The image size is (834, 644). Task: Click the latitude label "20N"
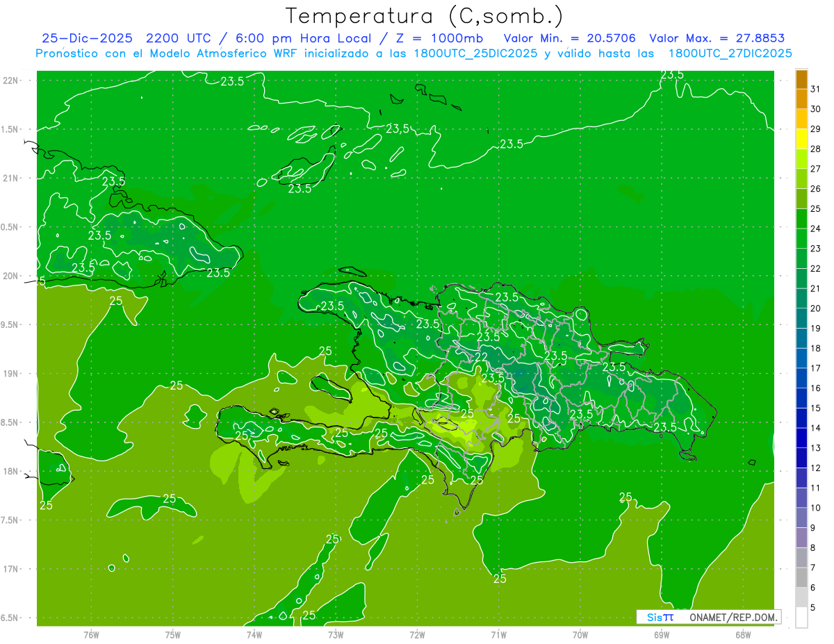pyautogui.click(x=11, y=276)
